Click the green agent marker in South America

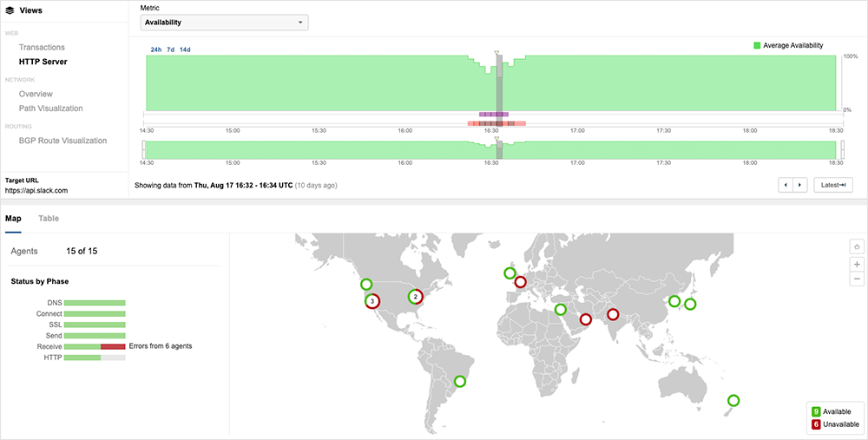460,381
